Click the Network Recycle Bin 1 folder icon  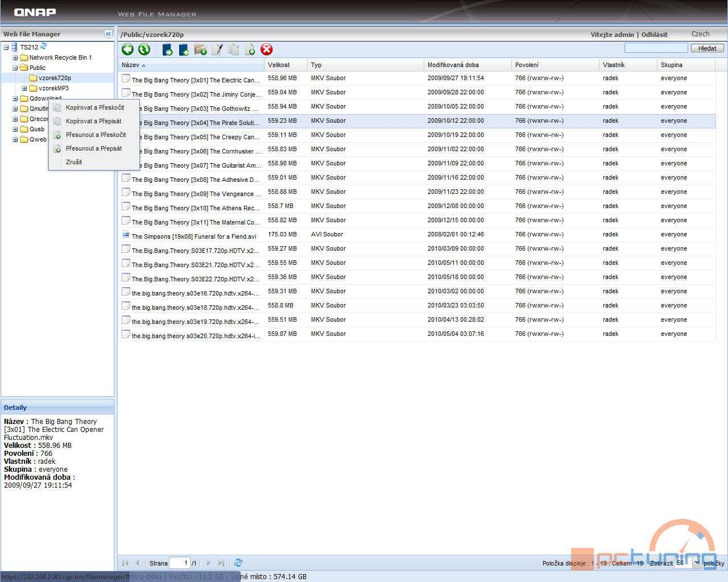(x=24, y=57)
